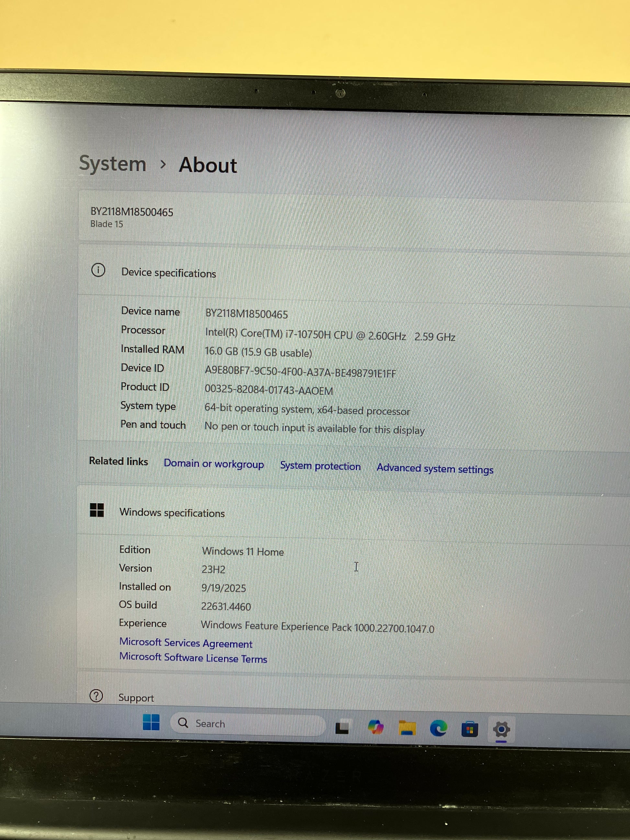
Task: Collapse the Device specifications section
Action: tap(169, 273)
